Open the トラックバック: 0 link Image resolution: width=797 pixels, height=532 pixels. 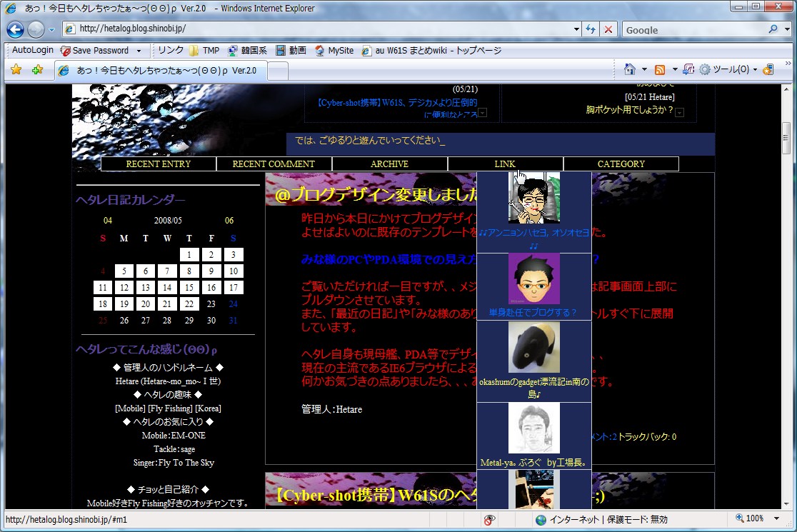646,436
